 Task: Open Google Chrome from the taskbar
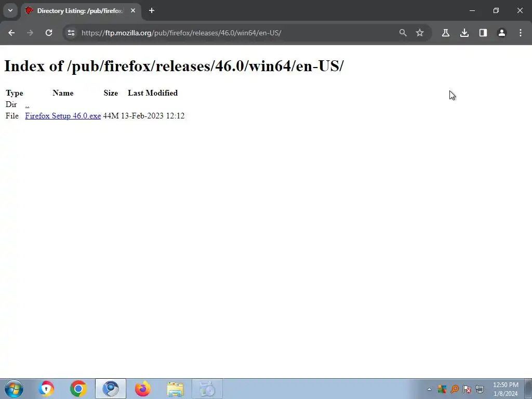click(x=78, y=389)
